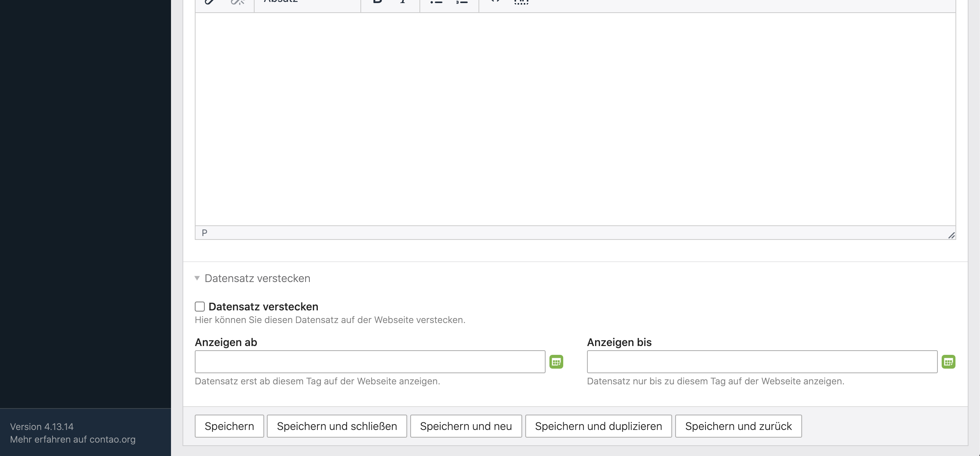Click Speichern und neu

[x=466, y=426]
